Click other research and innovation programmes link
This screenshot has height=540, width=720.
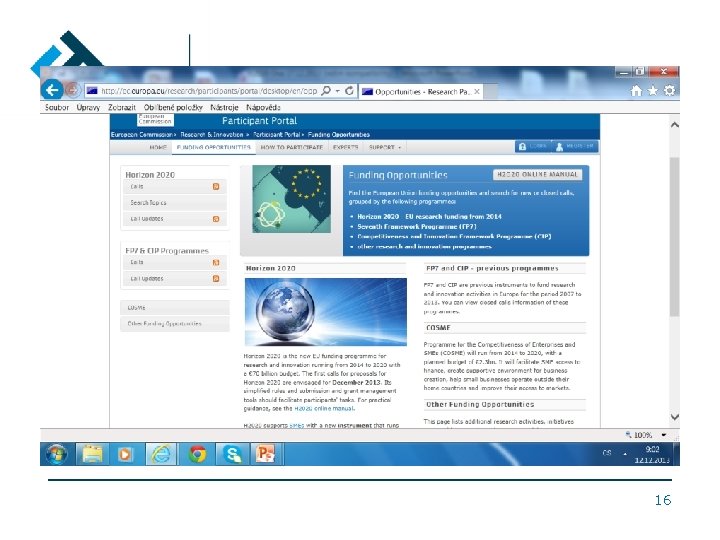tap(424, 247)
